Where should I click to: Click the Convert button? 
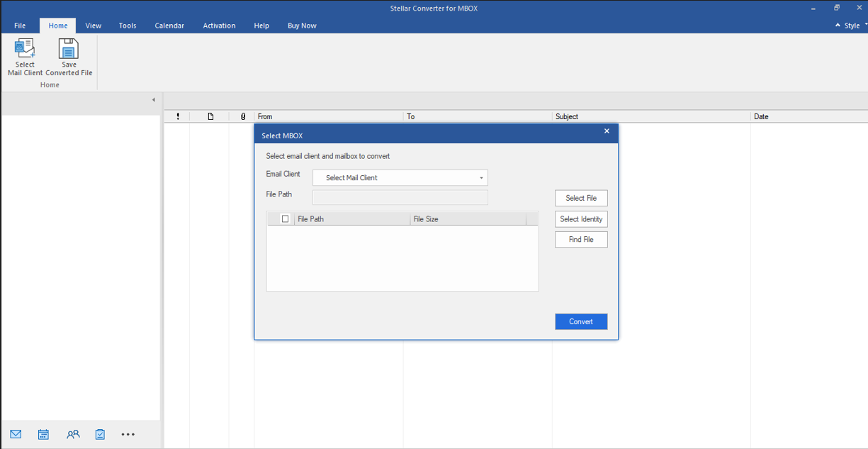(x=581, y=321)
